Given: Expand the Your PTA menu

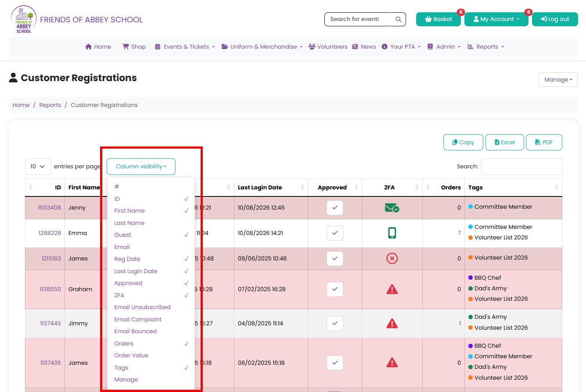Looking at the screenshot, I should point(401,47).
